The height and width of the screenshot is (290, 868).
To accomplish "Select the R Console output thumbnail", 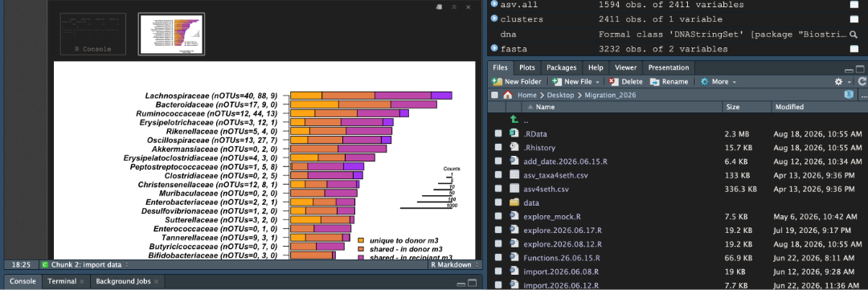I will (x=93, y=35).
